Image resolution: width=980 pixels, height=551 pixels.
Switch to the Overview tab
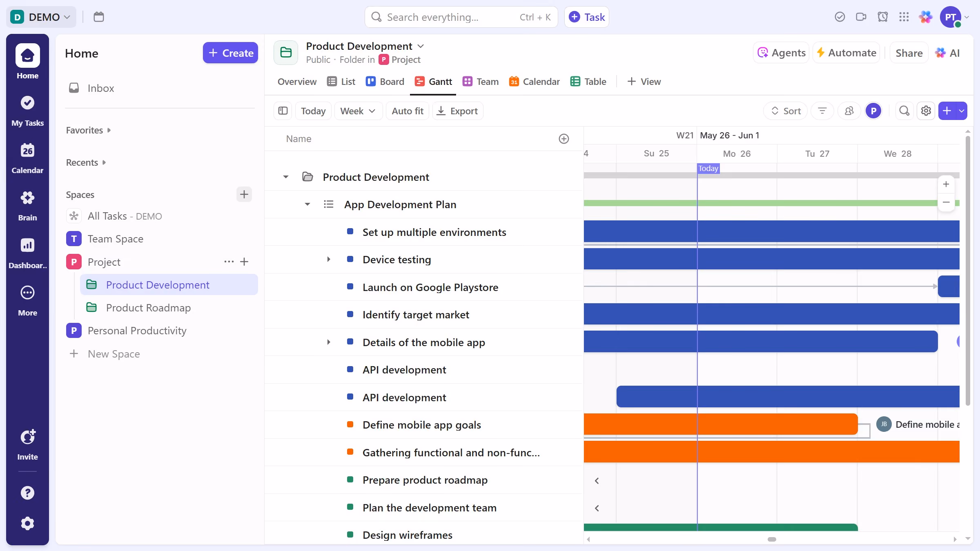(x=297, y=82)
